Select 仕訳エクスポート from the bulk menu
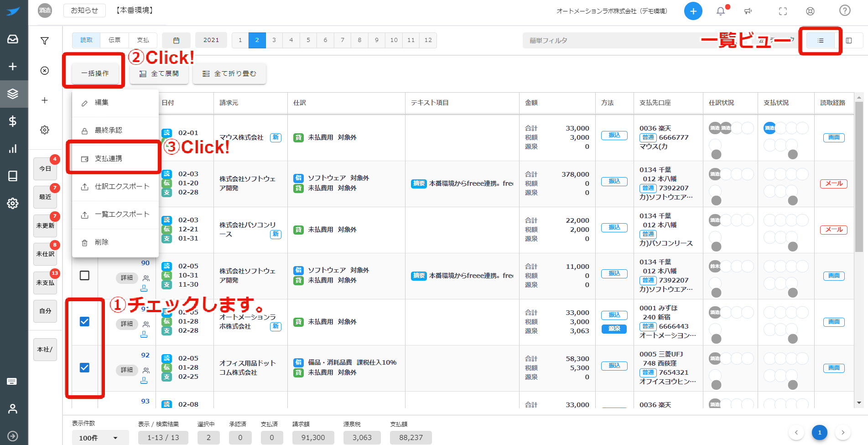The height and width of the screenshot is (445, 868). [115, 186]
